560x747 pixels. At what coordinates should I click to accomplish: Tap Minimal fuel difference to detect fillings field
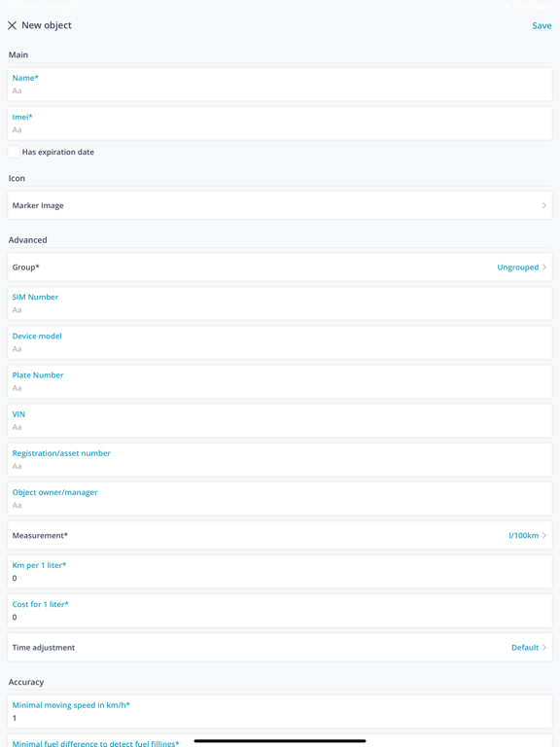tap(280, 741)
